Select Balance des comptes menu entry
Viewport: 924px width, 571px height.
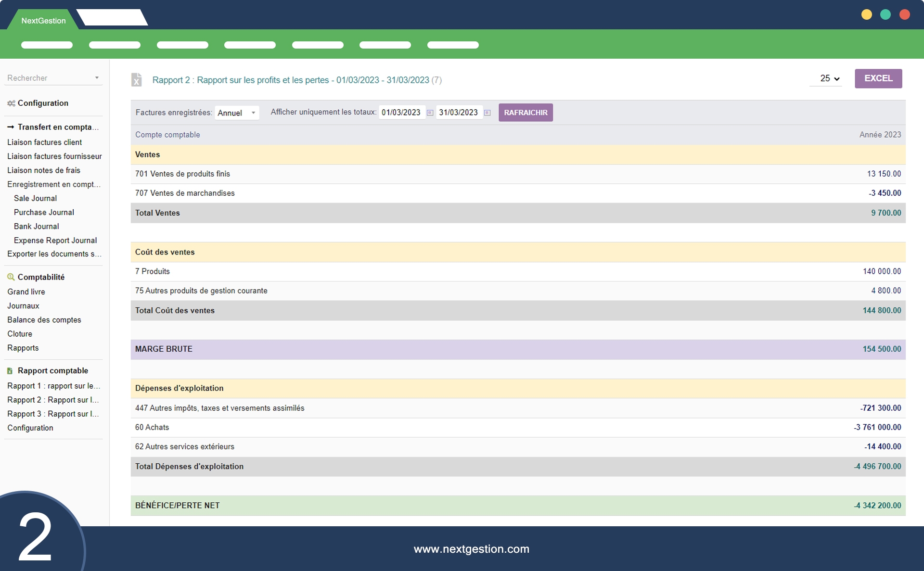(x=44, y=320)
